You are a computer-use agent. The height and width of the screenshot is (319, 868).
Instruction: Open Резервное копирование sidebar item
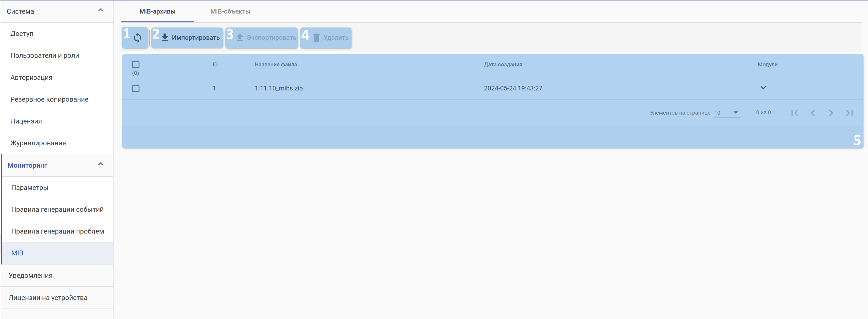coord(50,99)
